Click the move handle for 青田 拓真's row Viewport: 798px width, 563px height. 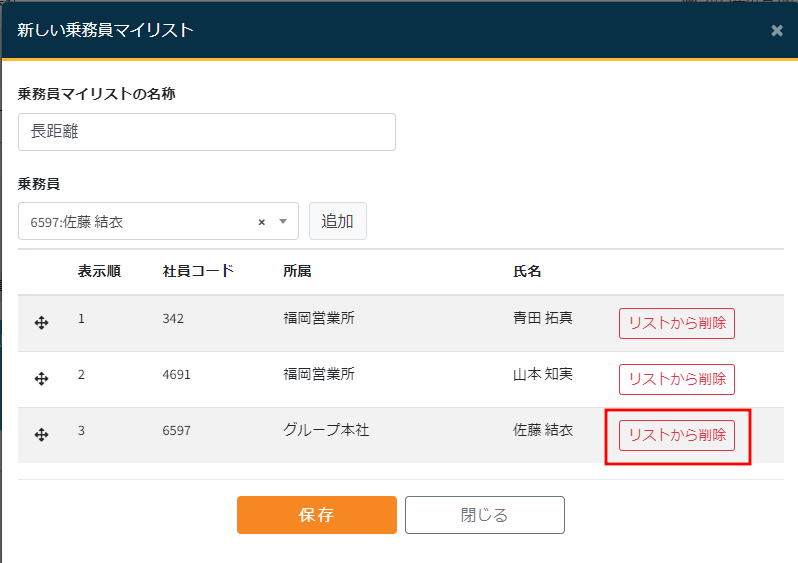42,323
